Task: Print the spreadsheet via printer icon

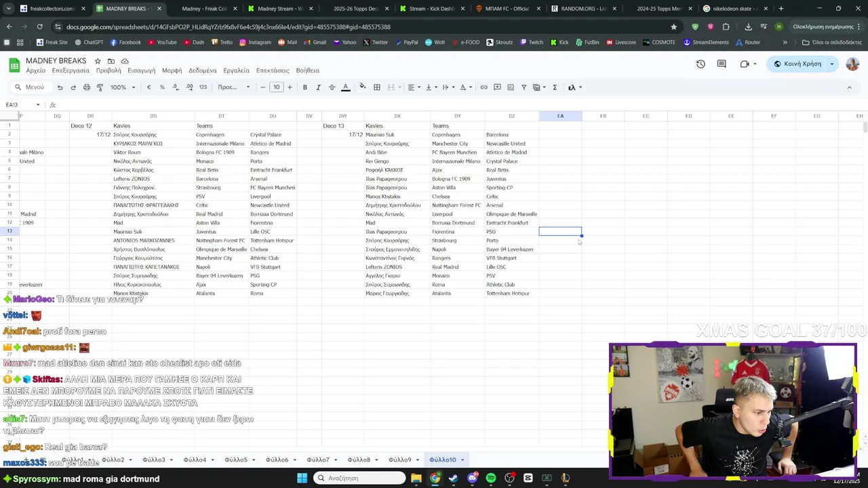Action: point(87,87)
